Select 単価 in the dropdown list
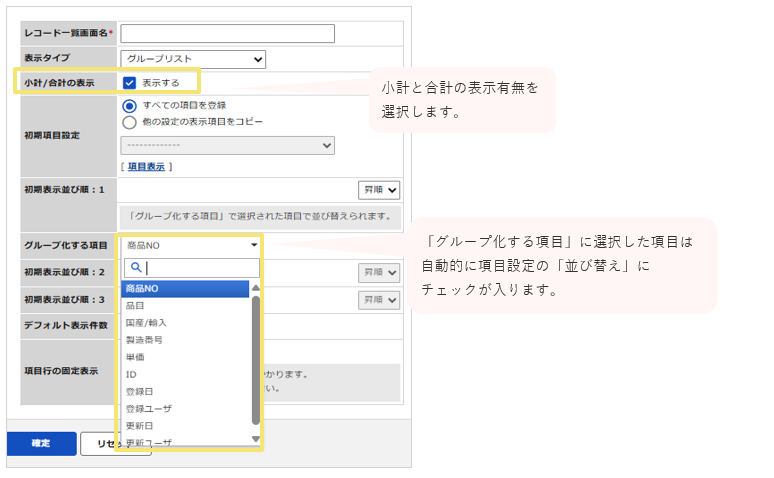 185,358
